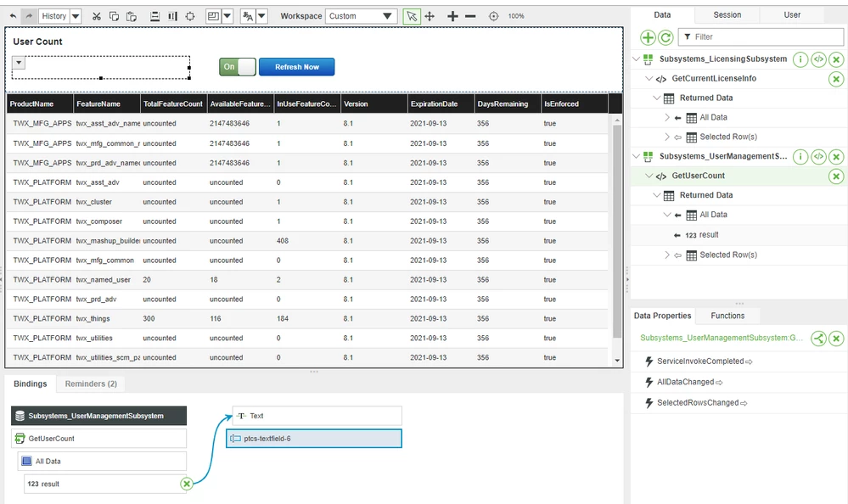848x504 pixels.
Task: Switch to the User tab
Action: [792, 15]
